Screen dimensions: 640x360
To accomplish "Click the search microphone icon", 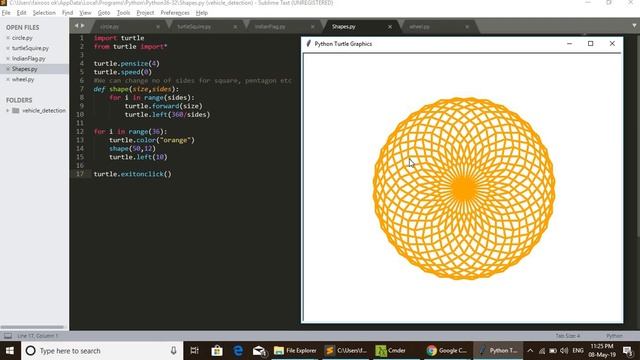I will coord(173,351).
